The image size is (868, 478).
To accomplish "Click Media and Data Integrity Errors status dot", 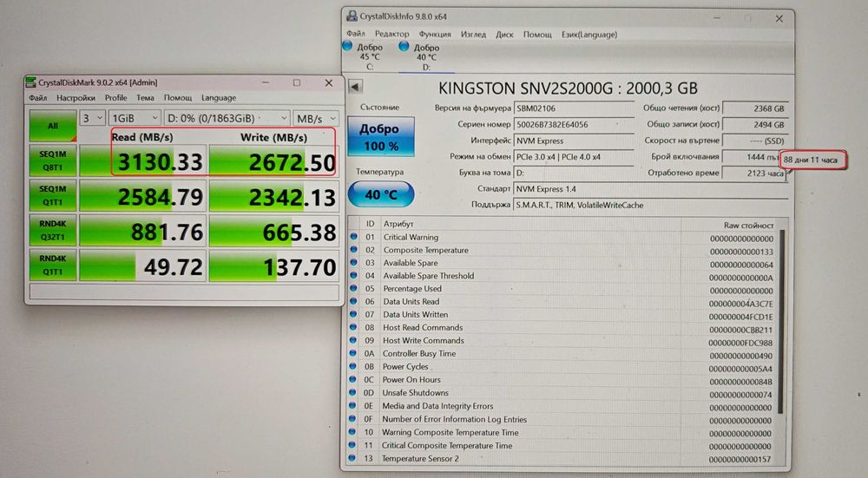I will pos(352,405).
